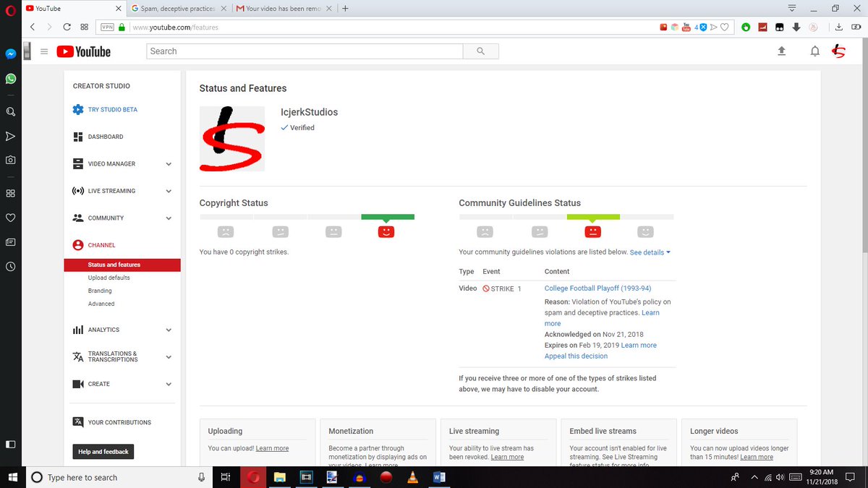Click Appeal this decision link

point(576,356)
